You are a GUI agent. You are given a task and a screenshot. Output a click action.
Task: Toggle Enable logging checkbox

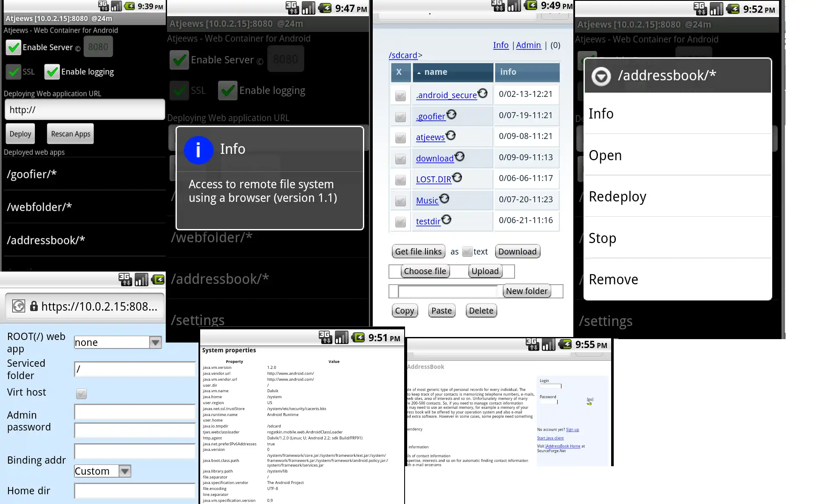[x=52, y=71]
